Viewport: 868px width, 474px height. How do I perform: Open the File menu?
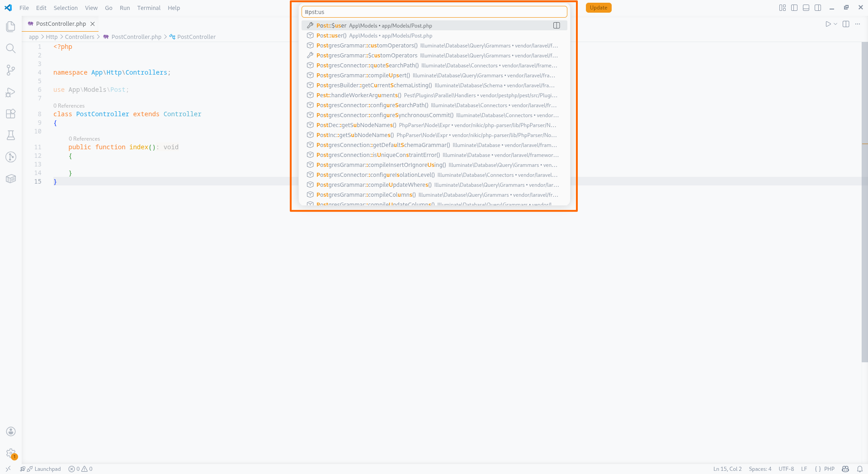[x=24, y=8]
